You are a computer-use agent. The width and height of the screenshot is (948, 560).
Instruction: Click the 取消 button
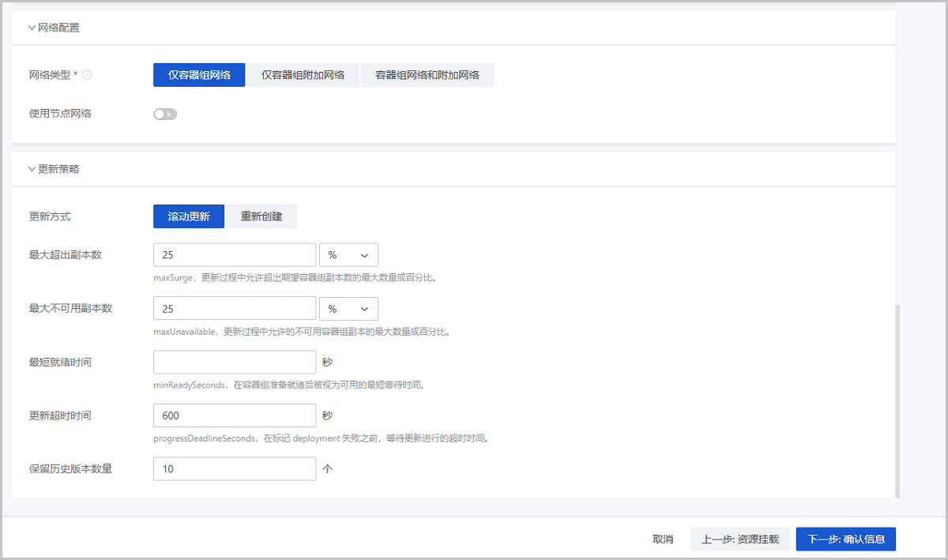pos(663,539)
